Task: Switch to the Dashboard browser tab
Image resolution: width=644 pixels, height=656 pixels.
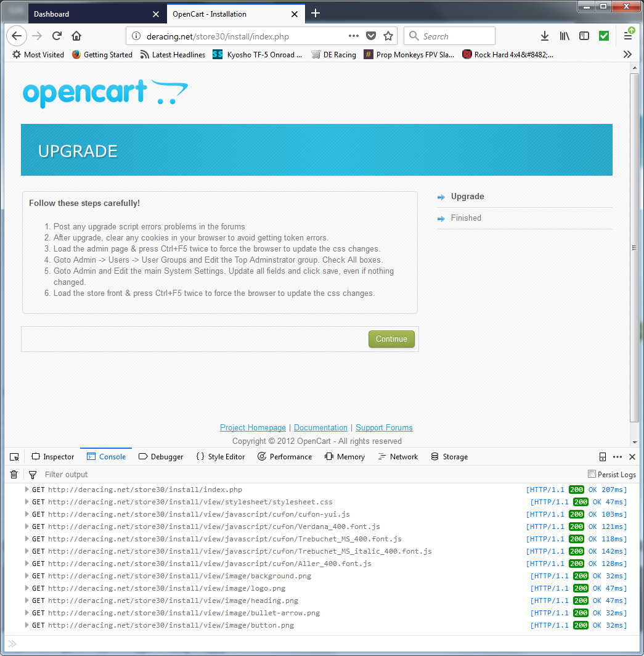Action: 97,14
